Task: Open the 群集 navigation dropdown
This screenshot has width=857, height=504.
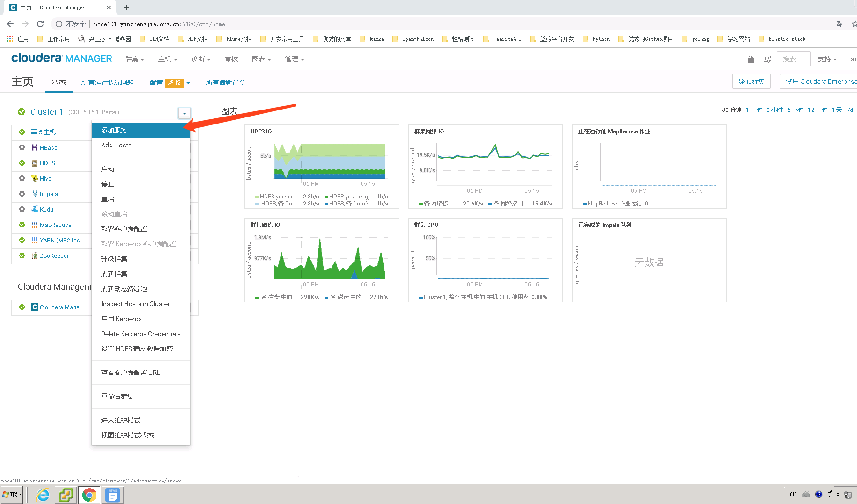Action: pos(134,59)
